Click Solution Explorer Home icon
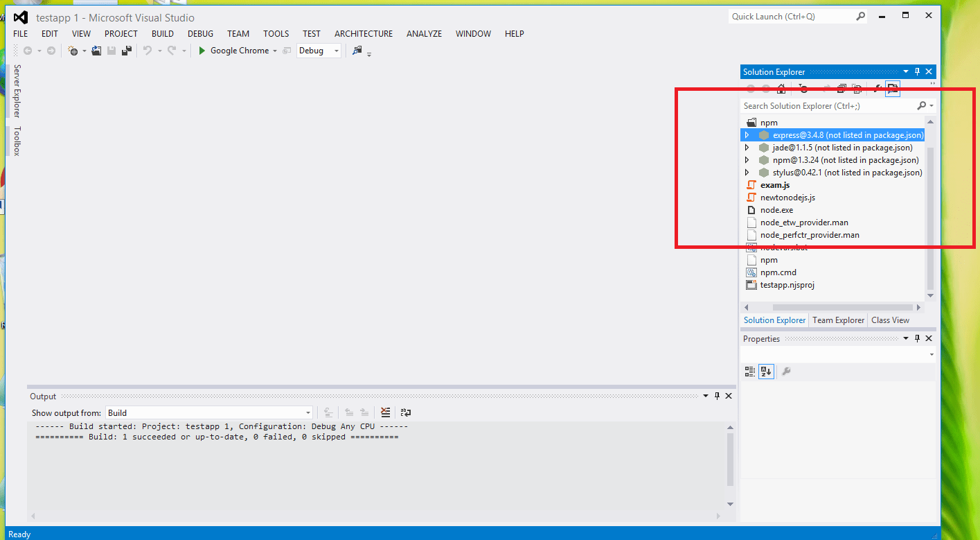980x540 pixels. (781, 89)
